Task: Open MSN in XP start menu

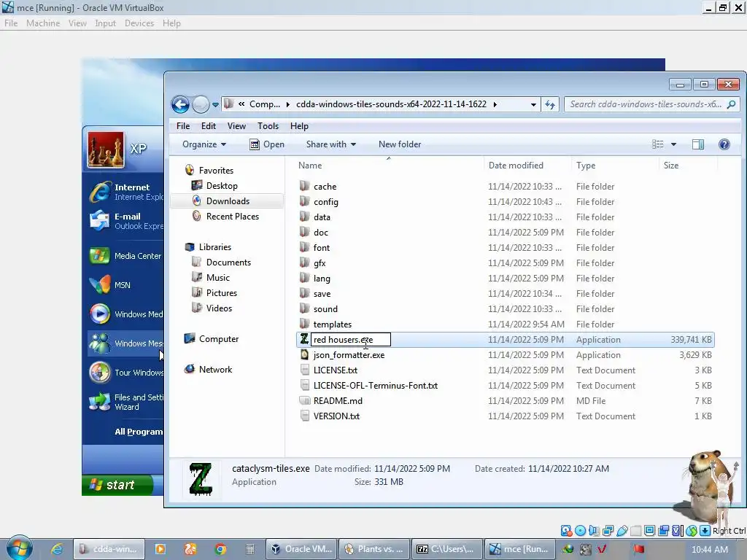Action: 111,285
